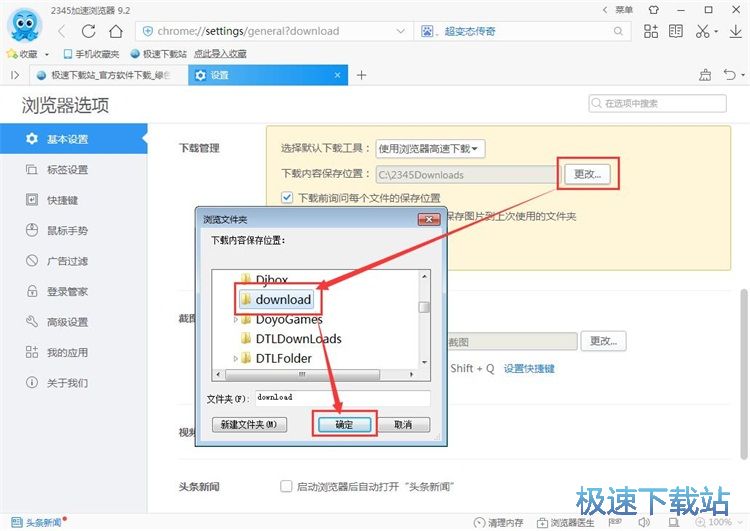750x531 pixels.
Task: Click 更改 for download save location
Action: (587, 174)
